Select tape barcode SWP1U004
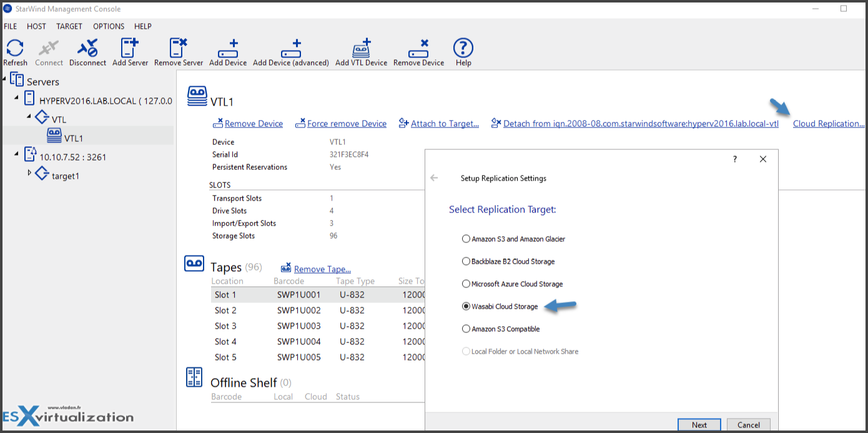The height and width of the screenshot is (433, 868). (298, 342)
